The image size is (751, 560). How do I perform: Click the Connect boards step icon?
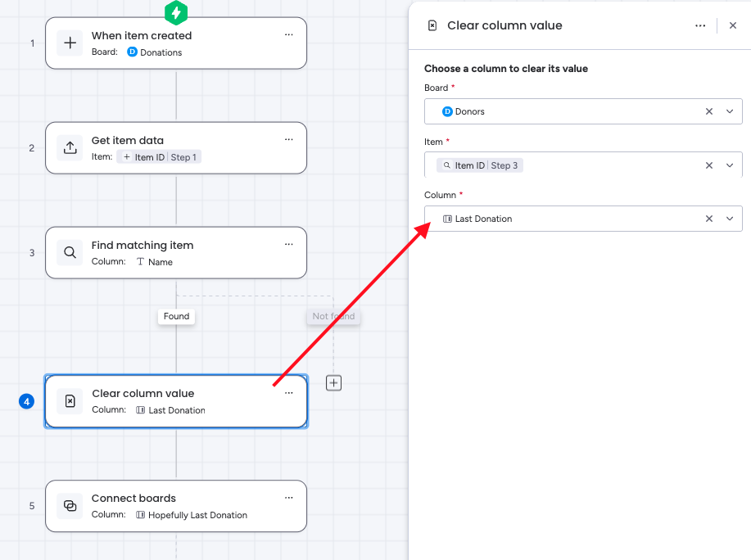(70, 506)
